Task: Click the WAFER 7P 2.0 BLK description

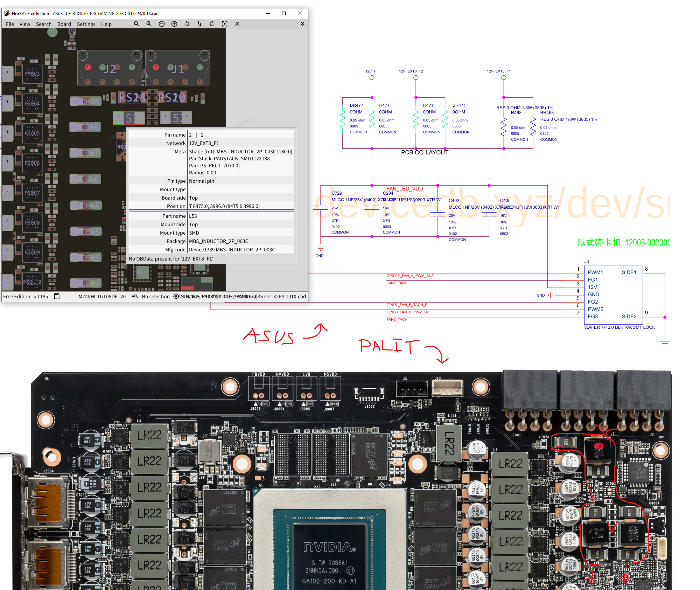Action: click(620, 327)
